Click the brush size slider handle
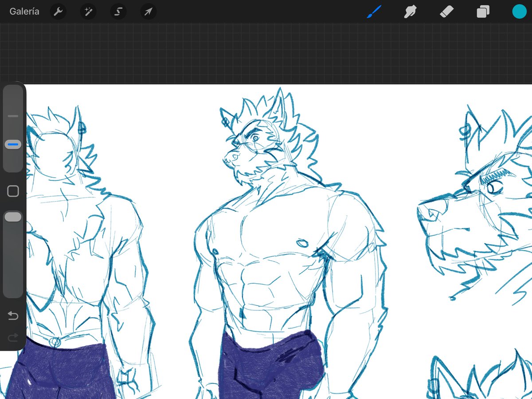The image size is (532, 399). (x=13, y=145)
